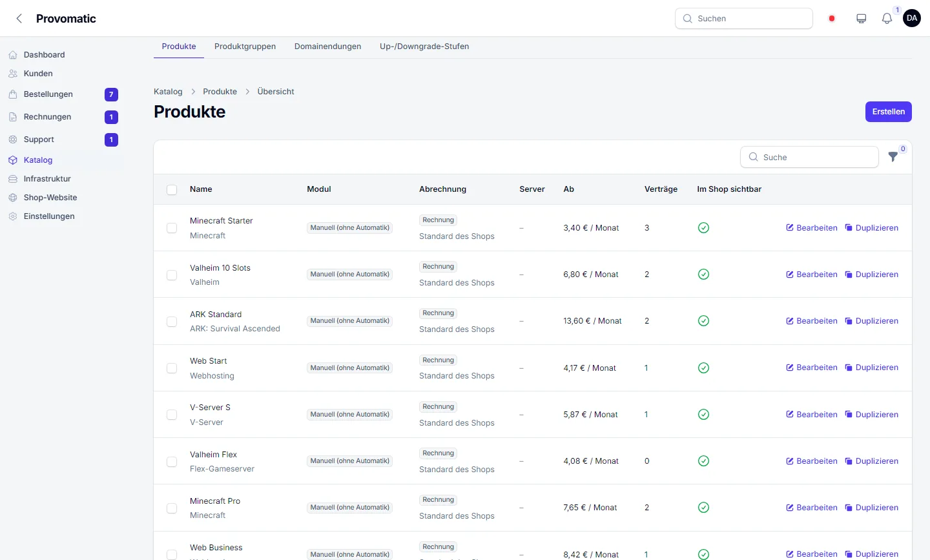Click Bearbeiten for Minecraft Pro
Screen dimensions: 930x560
(812, 508)
